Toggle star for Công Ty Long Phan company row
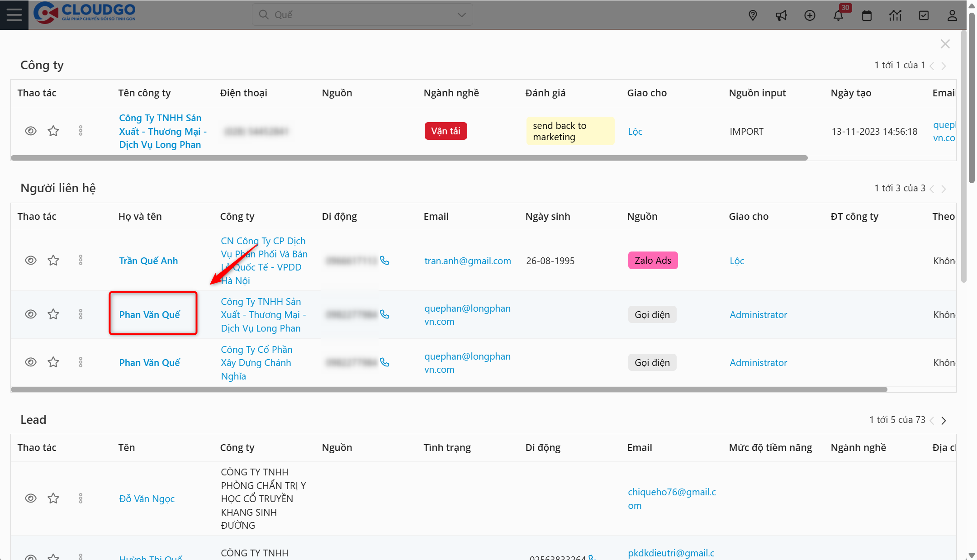 tap(53, 131)
